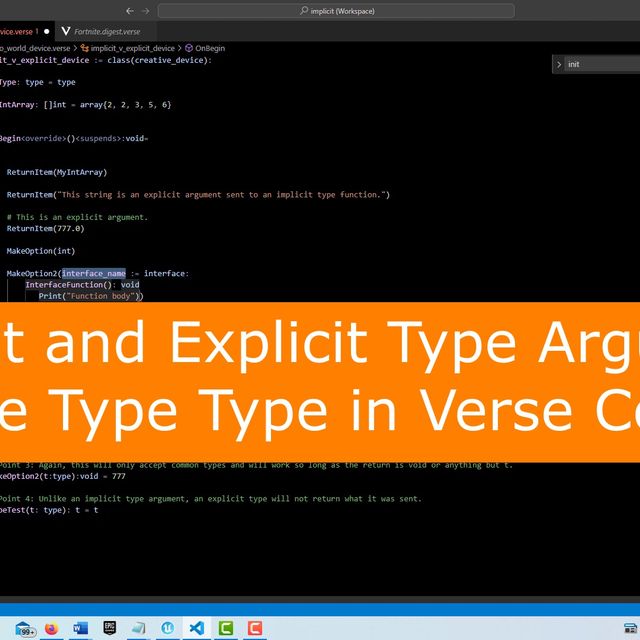This screenshot has height=640, width=640.
Task: Switch to the Fortnite.digest.verse tab
Action: point(105,31)
